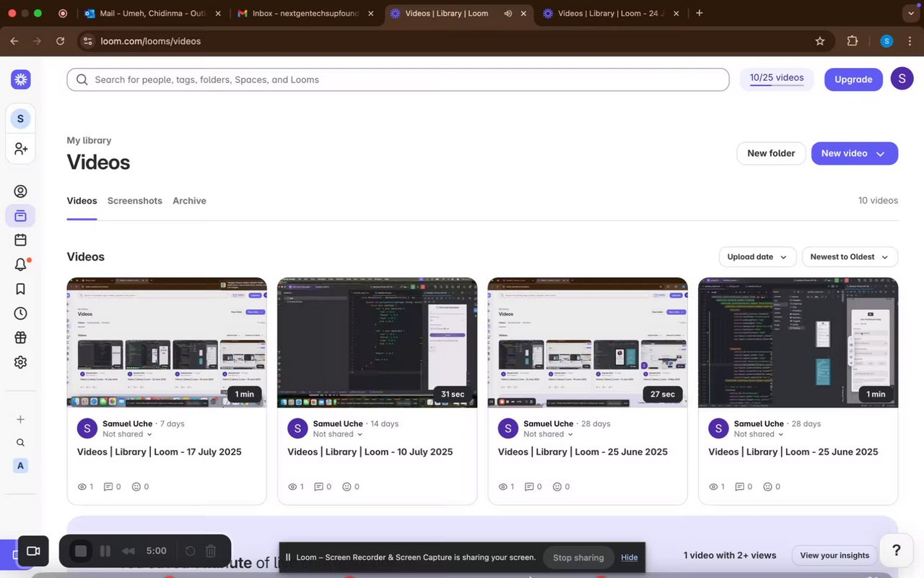Viewport: 924px width, 578px height.
Task: Click the Upgrade button
Action: click(853, 79)
